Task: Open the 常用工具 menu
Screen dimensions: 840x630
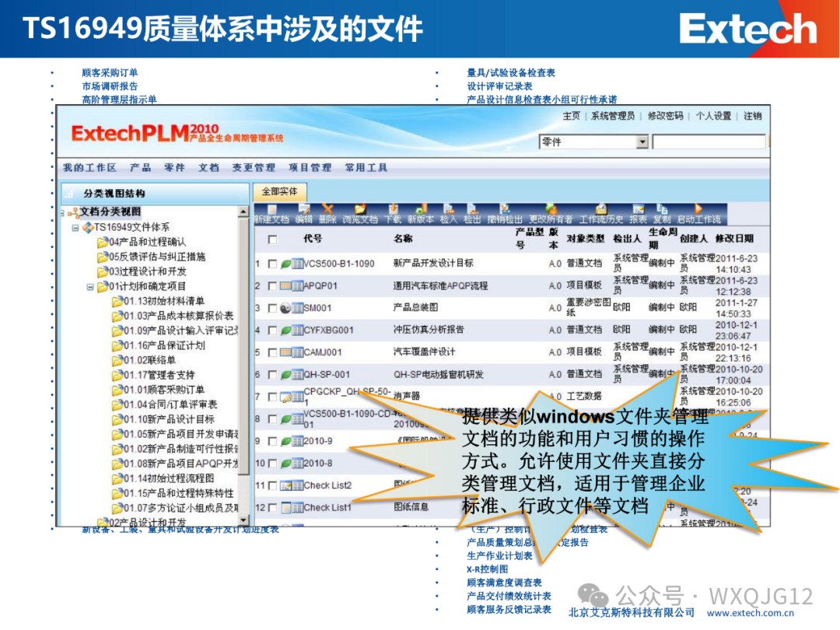Action: click(x=366, y=168)
